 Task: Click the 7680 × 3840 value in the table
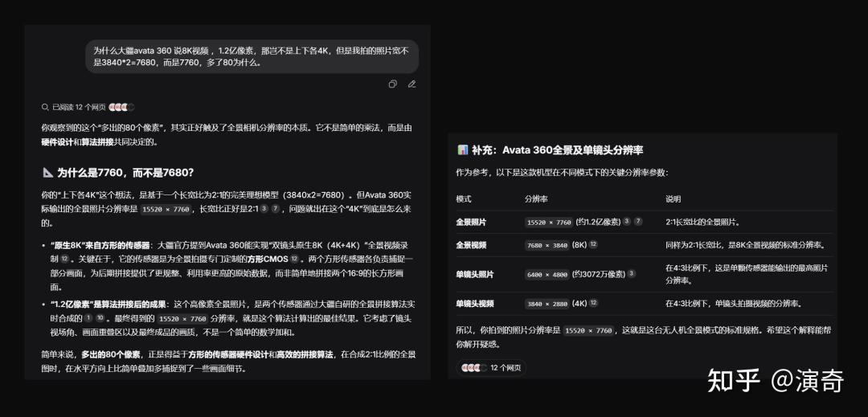point(547,245)
